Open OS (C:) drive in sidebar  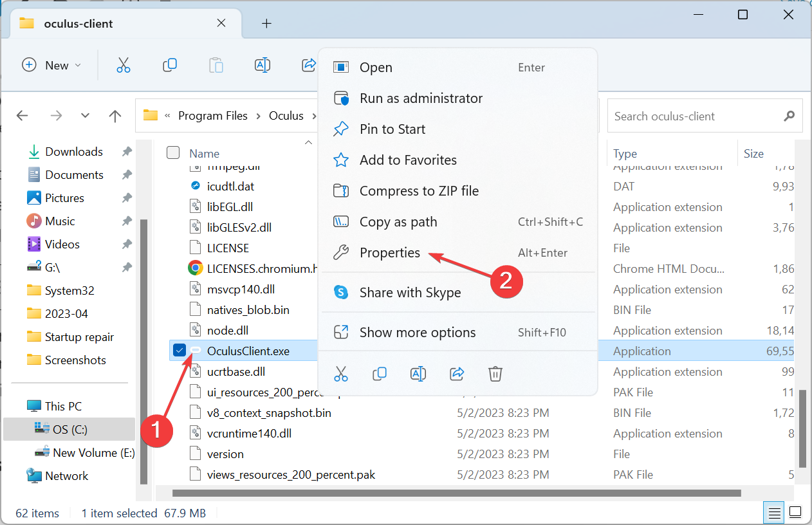pos(69,429)
